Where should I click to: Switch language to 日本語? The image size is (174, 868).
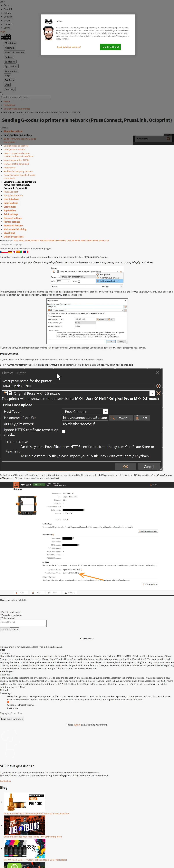point(7,28)
